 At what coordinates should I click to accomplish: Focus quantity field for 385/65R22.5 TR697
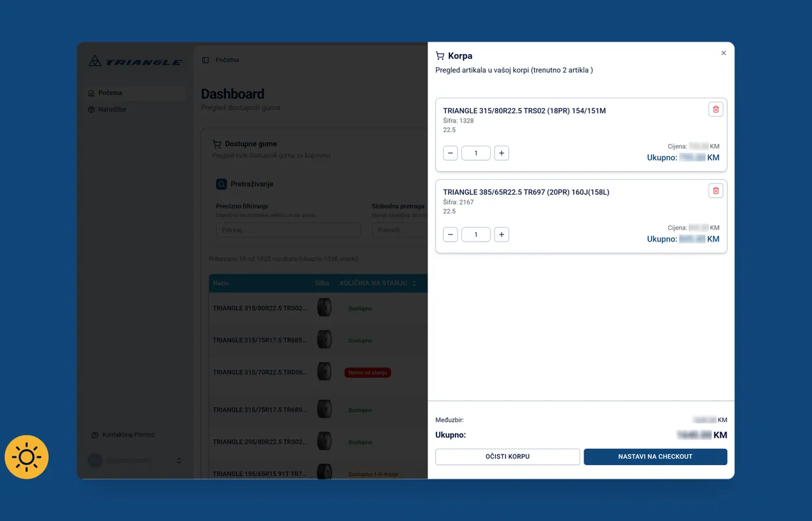476,234
